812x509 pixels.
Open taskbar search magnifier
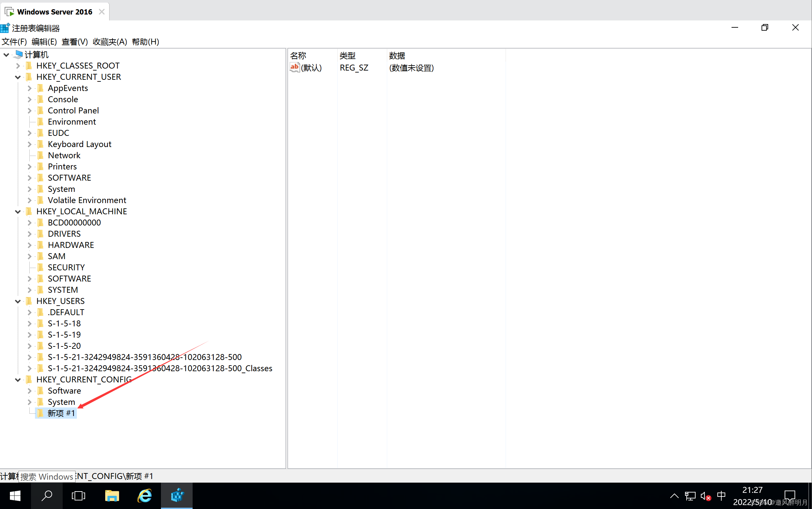pos(47,495)
